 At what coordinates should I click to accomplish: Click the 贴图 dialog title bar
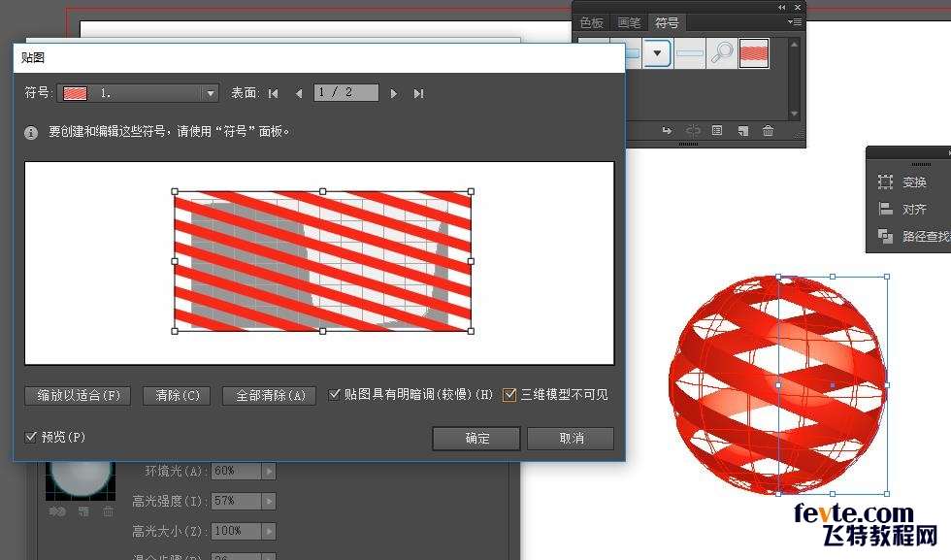tap(319, 58)
